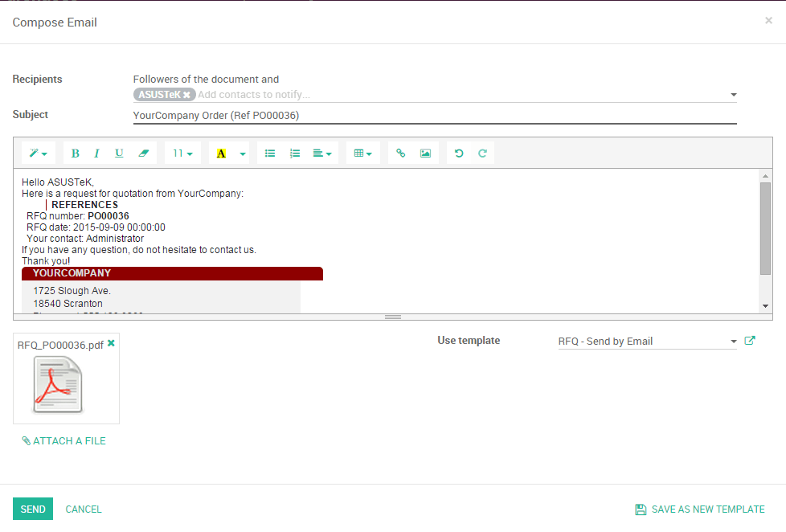Underline the selected text

118,153
